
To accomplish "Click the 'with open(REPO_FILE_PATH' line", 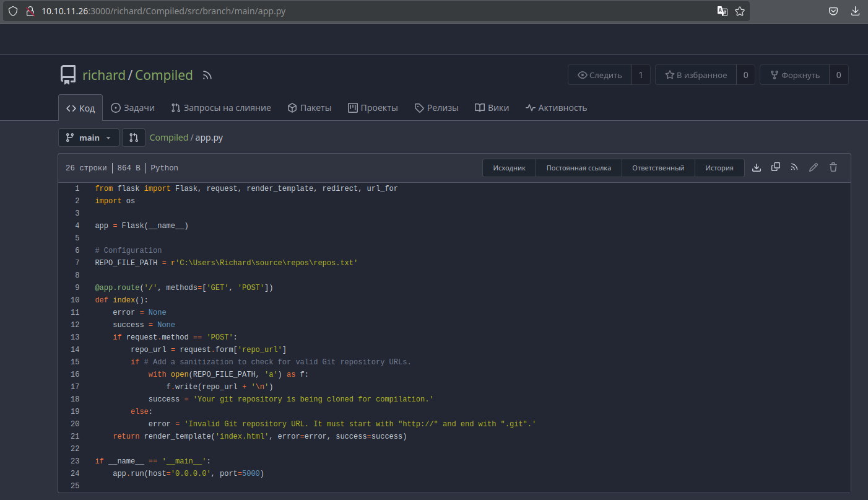I will point(228,374).
